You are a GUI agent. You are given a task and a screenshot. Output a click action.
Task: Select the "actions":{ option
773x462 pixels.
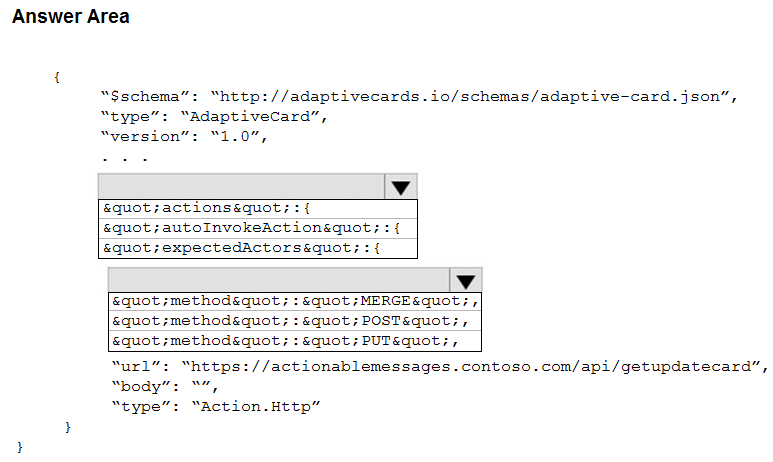coord(258,209)
